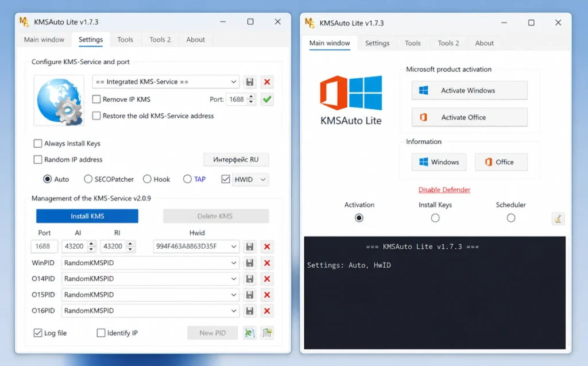Save the WinPID value
The width and height of the screenshot is (588, 366).
250,263
